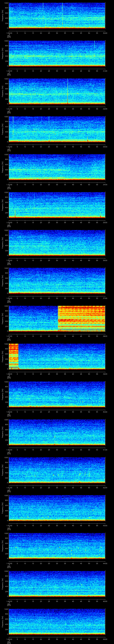Click the '1:31:00' start time label
The height and width of the screenshot is (644, 114).
9,109
